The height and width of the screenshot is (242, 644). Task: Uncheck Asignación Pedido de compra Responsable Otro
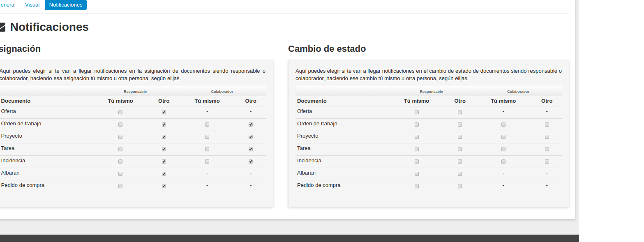pyautogui.click(x=164, y=186)
